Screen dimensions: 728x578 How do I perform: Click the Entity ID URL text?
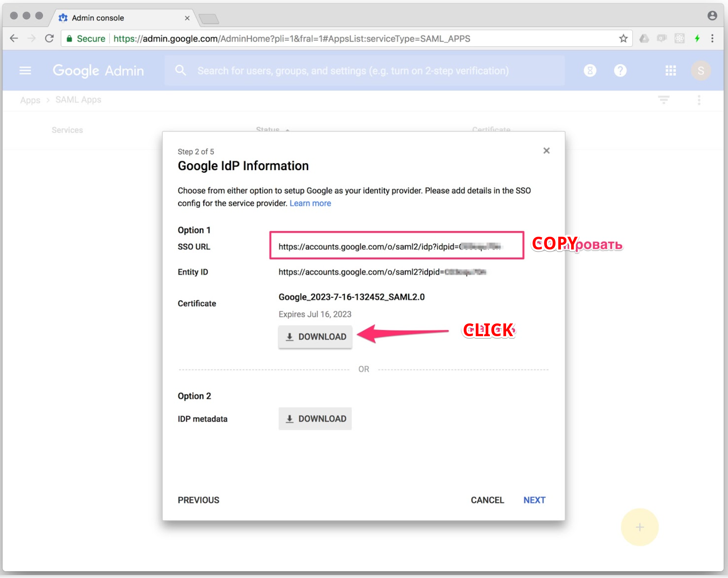point(382,272)
